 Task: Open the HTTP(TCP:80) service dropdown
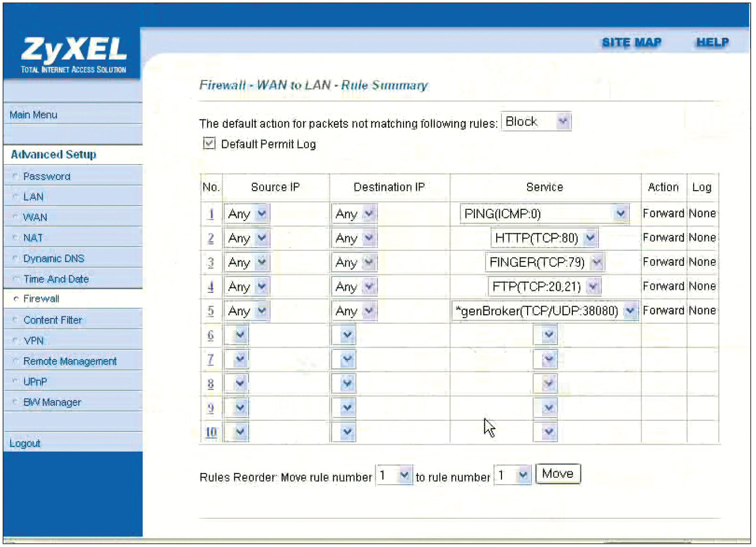[545, 238]
